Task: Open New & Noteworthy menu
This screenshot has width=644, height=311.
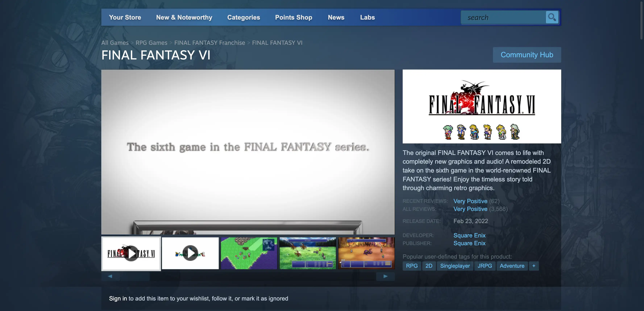Action: (184, 17)
